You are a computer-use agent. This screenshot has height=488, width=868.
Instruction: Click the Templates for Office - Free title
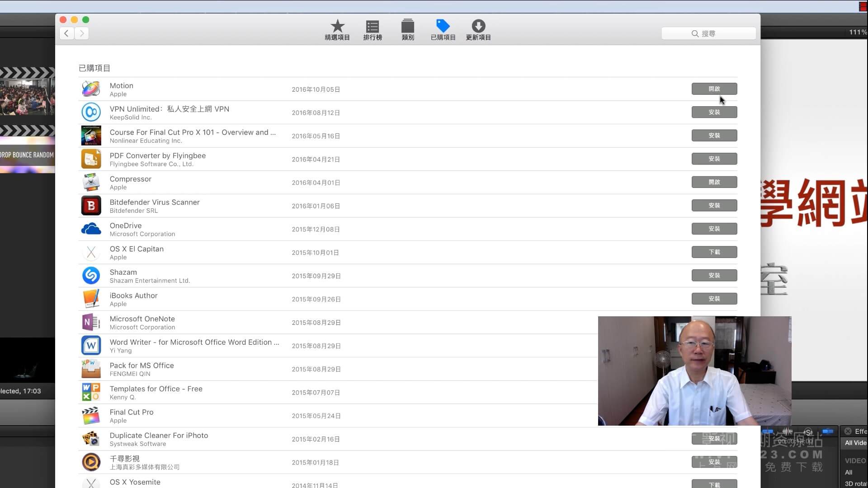(x=156, y=389)
